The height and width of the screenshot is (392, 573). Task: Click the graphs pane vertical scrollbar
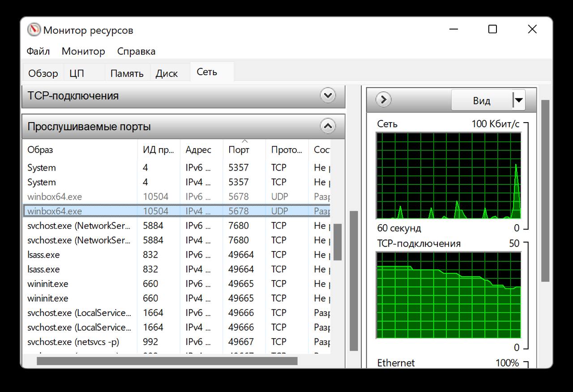[545, 191]
